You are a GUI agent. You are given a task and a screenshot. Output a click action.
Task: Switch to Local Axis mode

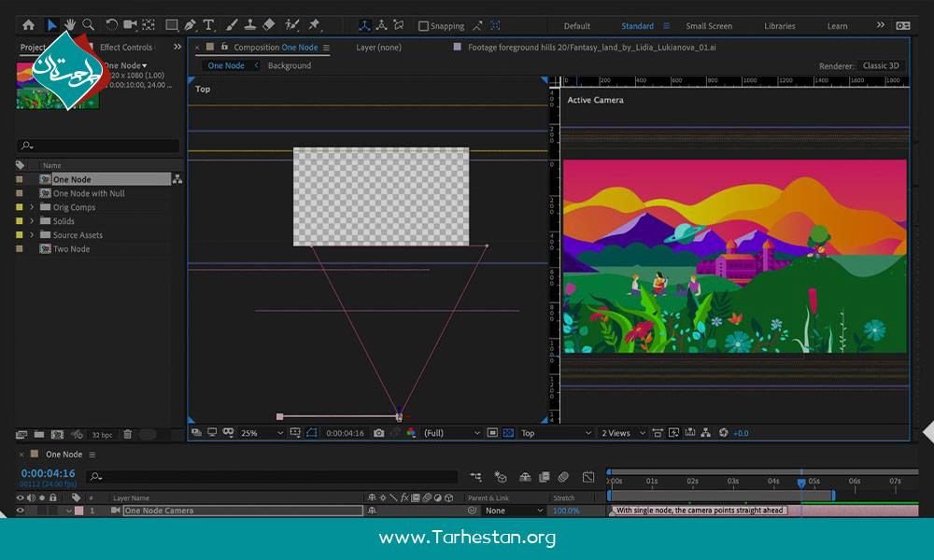pyautogui.click(x=364, y=25)
